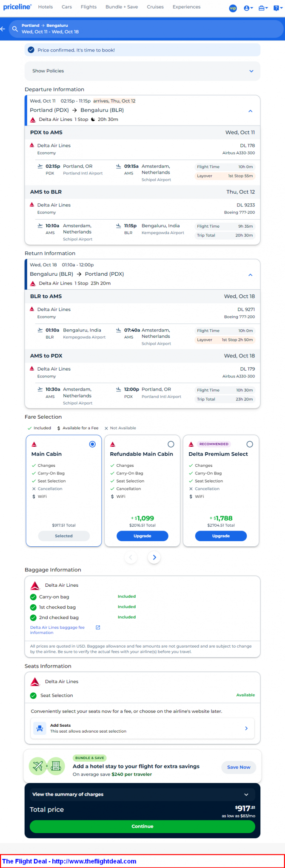Open the VIP badge icon
Screen dimensions: 285x868
233,8
